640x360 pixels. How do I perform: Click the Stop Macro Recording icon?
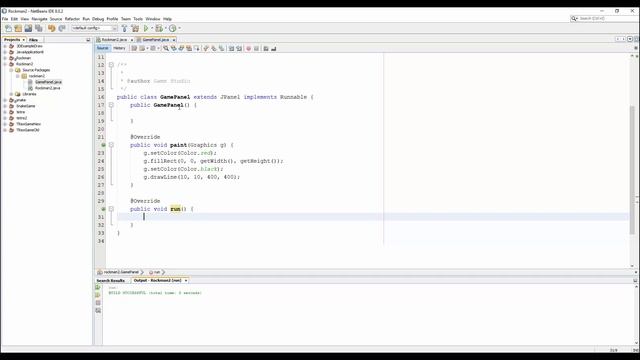256,48
